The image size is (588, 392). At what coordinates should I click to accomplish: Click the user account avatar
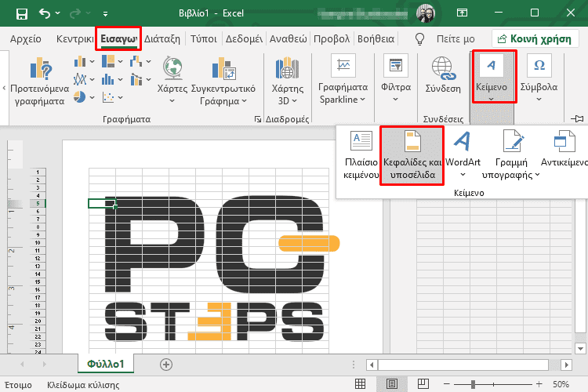pyautogui.click(x=426, y=13)
